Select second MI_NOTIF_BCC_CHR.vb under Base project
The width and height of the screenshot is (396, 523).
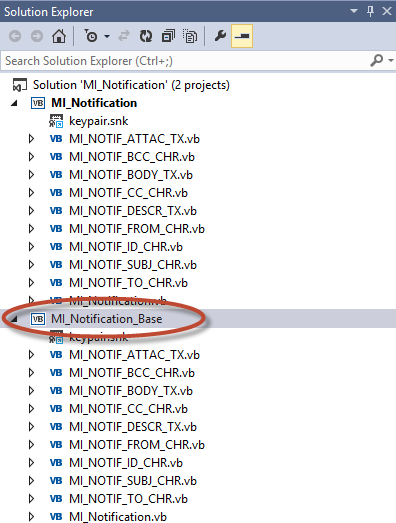(132, 373)
